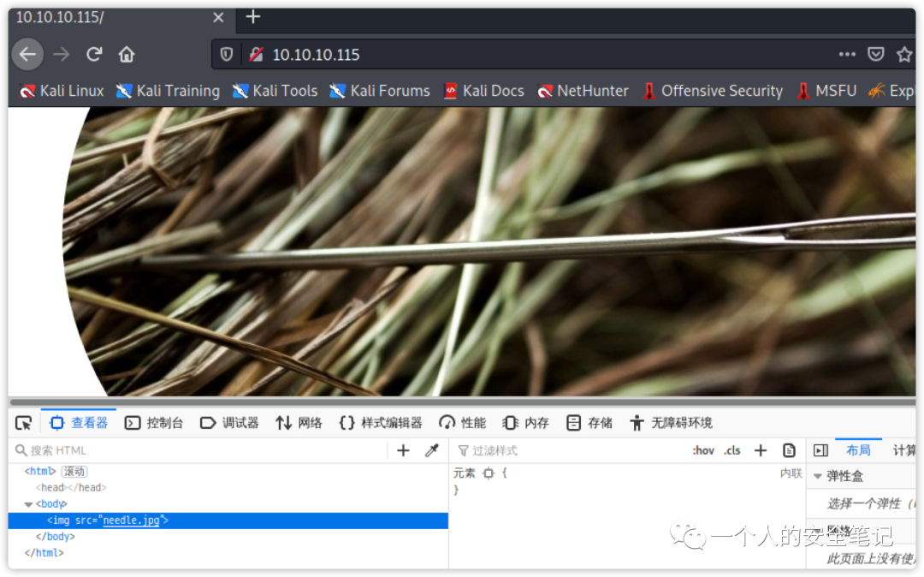
Task: Click the 过滤样式 filter styles field
Action: [x=569, y=450]
